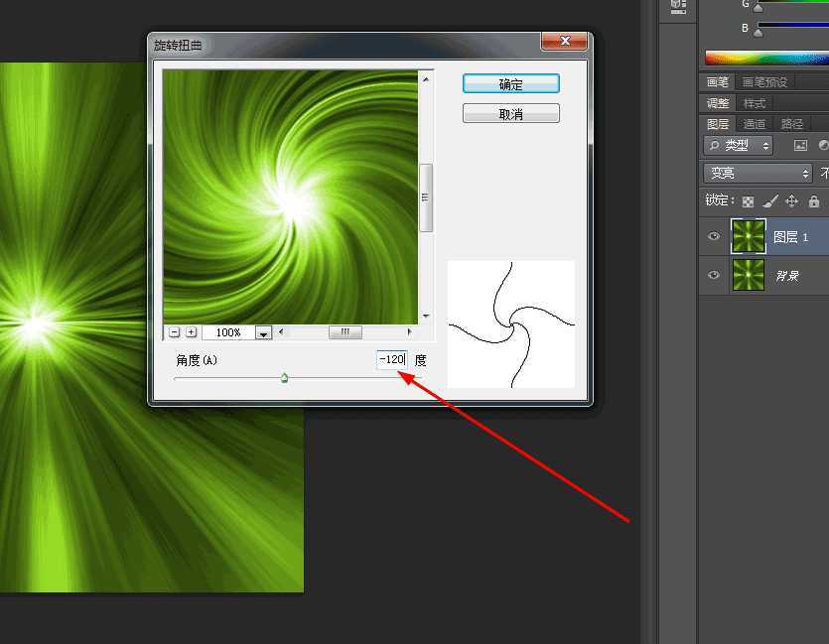Click the zoom out minus button in preview
This screenshot has height=644, width=829.
[x=174, y=332]
